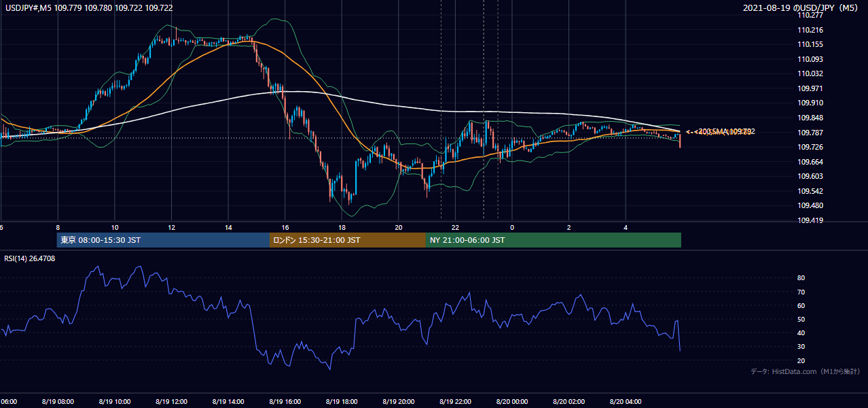868x408 pixels.
Task: Click the RSI axis level 50 label
Action: [x=801, y=319]
